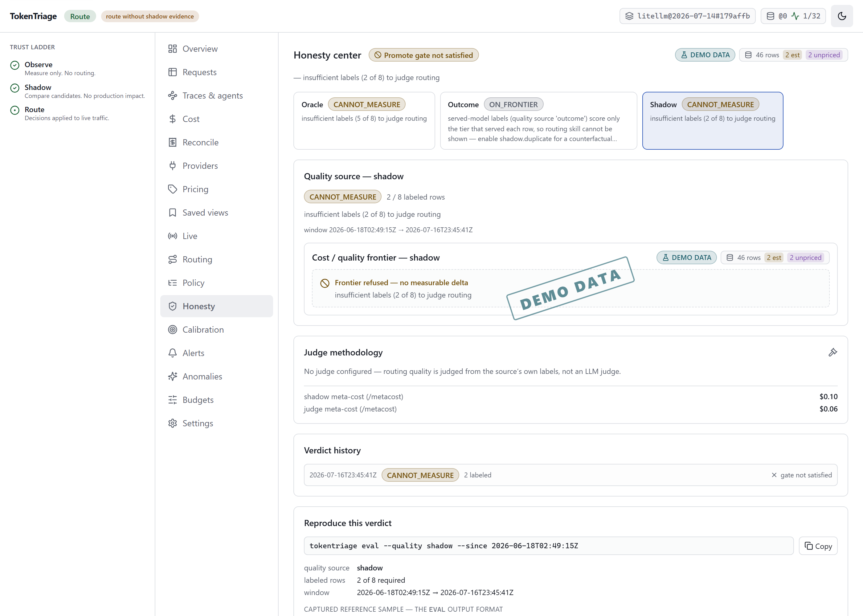Open Reconcile from the receipt icon
This screenshot has width=863, height=616.
click(173, 143)
